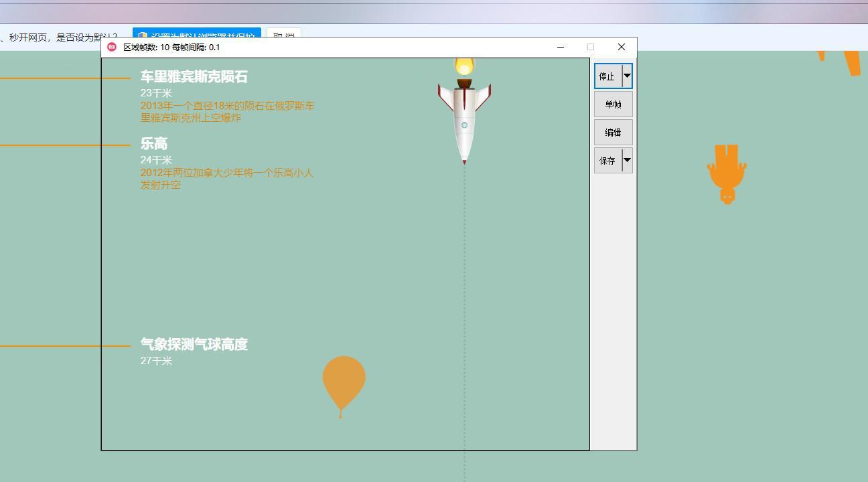Viewport: 868px width, 482px height.
Task: Expand the dropdown arrow beside 保存
Action: coord(628,161)
